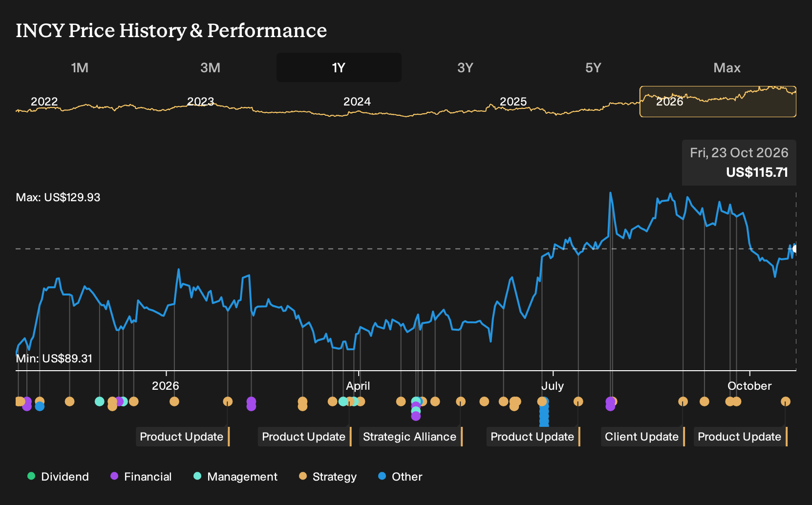Click the first teal Management event dot

[x=100, y=401]
